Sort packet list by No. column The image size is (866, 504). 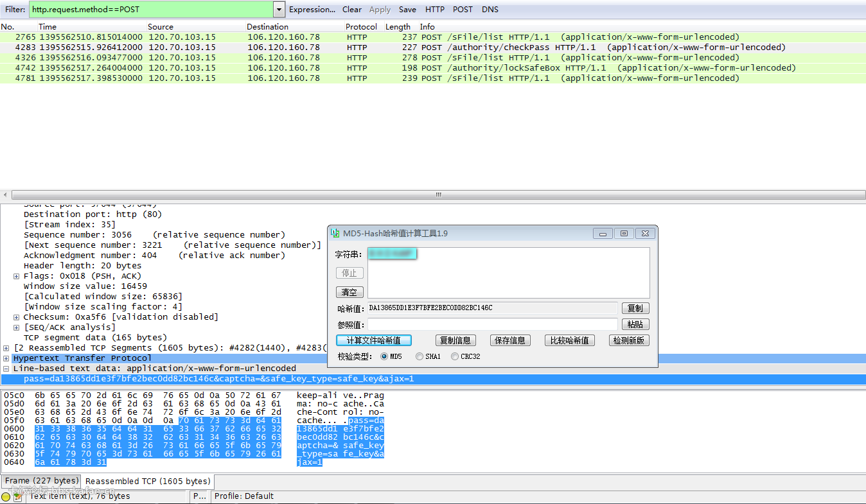[8, 27]
